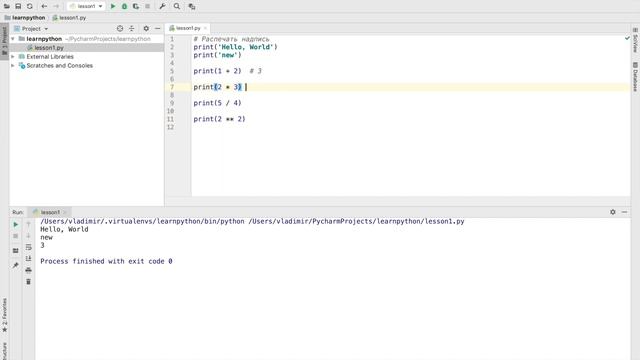The height and width of the screenshot is (360, 640).
Task: Click 'Hello, World' in console output
Action: [64, 229]
